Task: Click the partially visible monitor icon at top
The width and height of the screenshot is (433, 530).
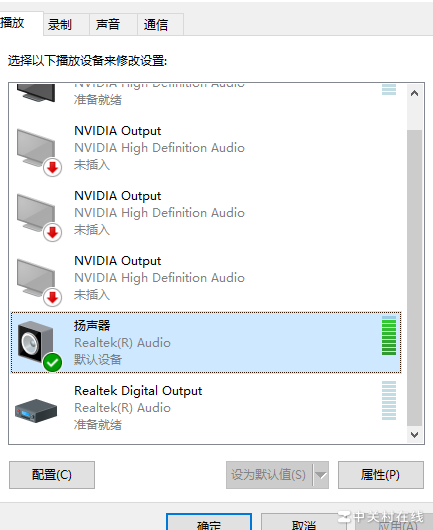Action: tap(36, 93)
